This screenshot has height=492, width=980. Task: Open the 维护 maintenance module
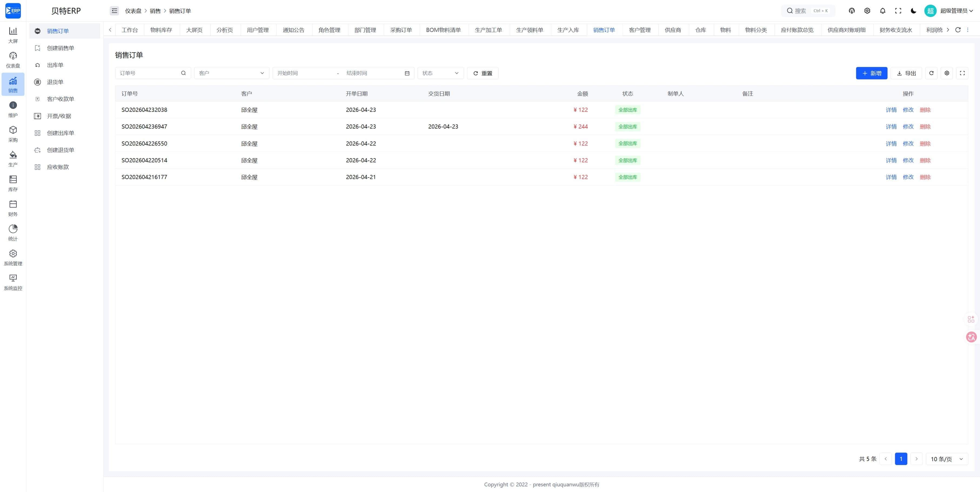13,109
